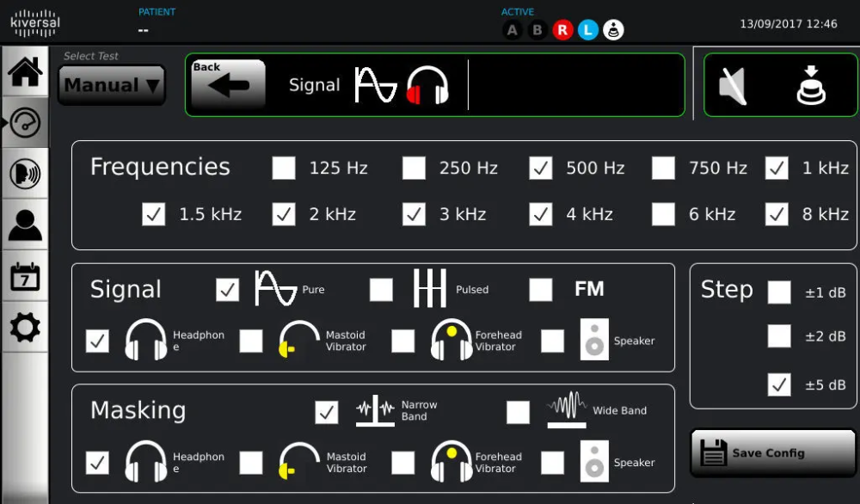Enable Mastoid Vibrator for Signal
Screen dimensions: 860x504
(251, 341)
